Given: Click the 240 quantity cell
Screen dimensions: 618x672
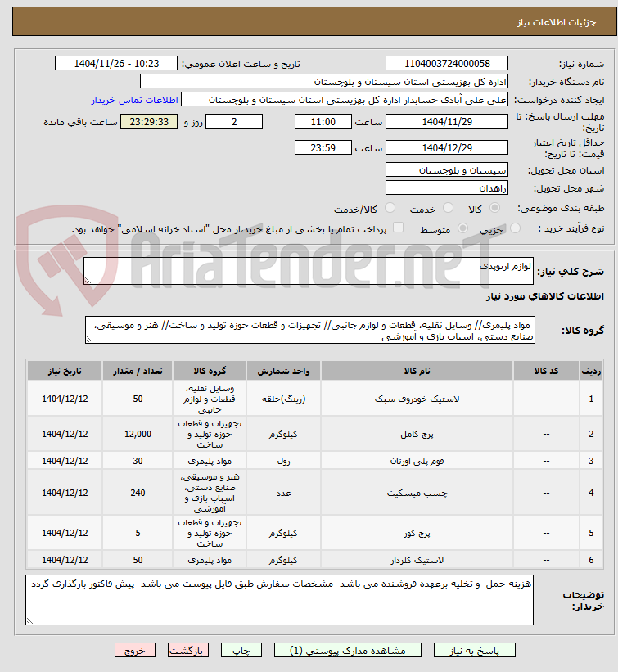Looking at the screenshot, I should coord(138,493).
